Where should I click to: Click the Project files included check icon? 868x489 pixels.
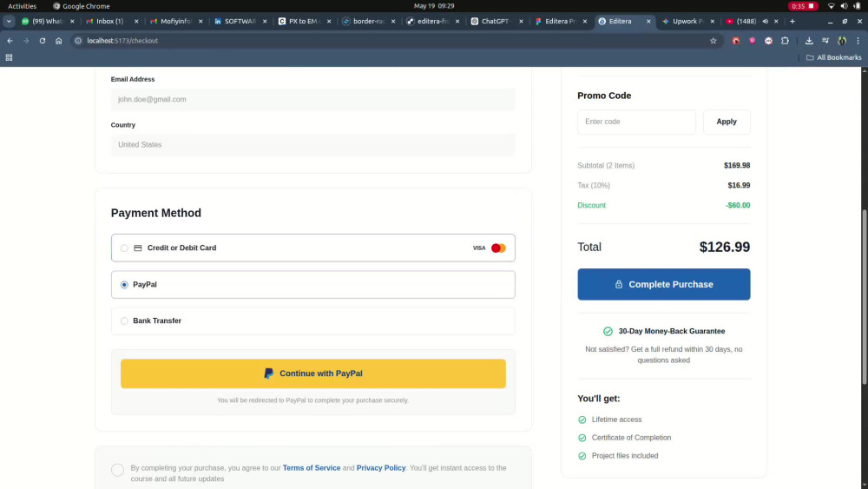point(582,456)
